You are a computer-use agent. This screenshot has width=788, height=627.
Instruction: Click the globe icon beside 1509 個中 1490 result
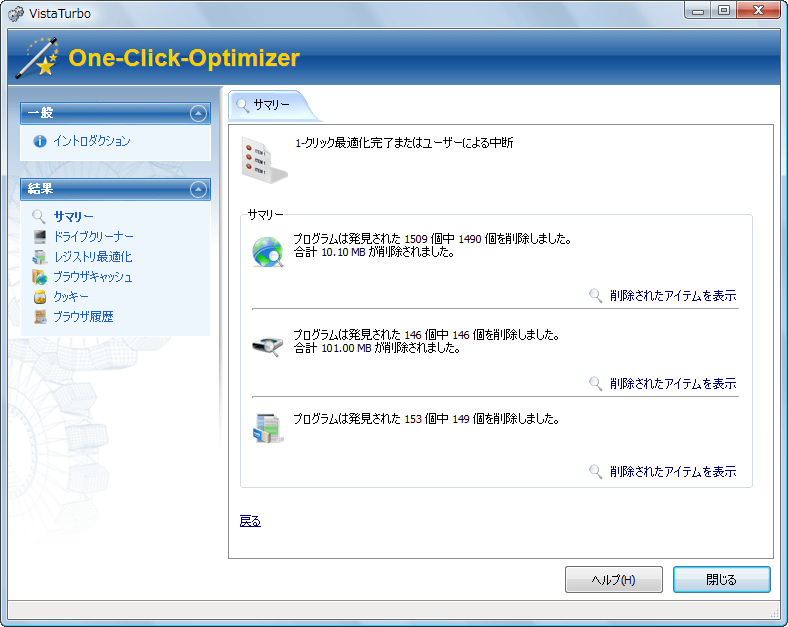coord(267,252)
